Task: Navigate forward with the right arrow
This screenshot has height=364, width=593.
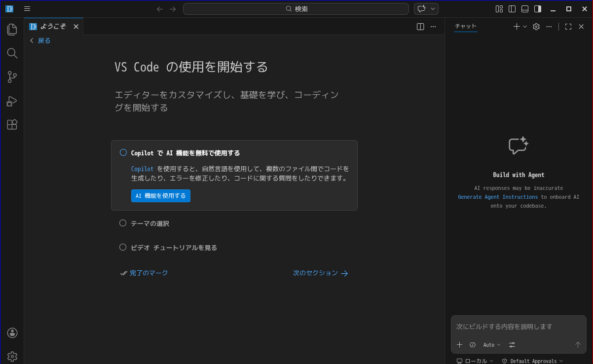Action: [x=173, y=9]
